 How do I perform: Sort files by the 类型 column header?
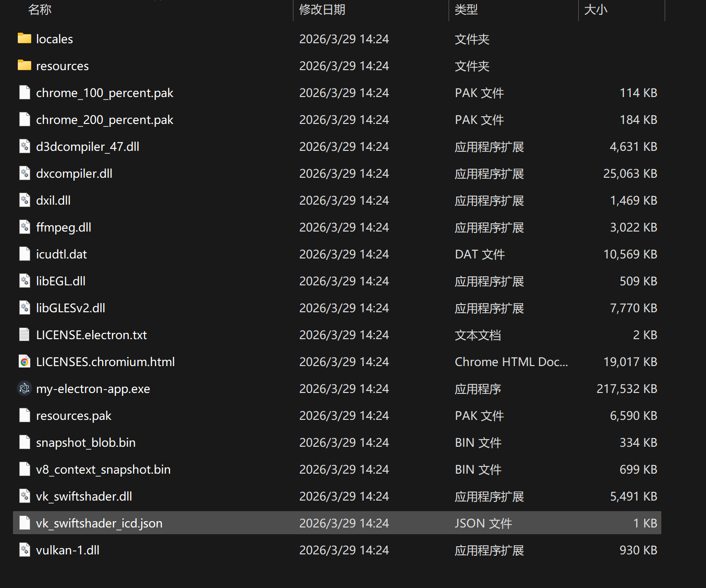466,10
